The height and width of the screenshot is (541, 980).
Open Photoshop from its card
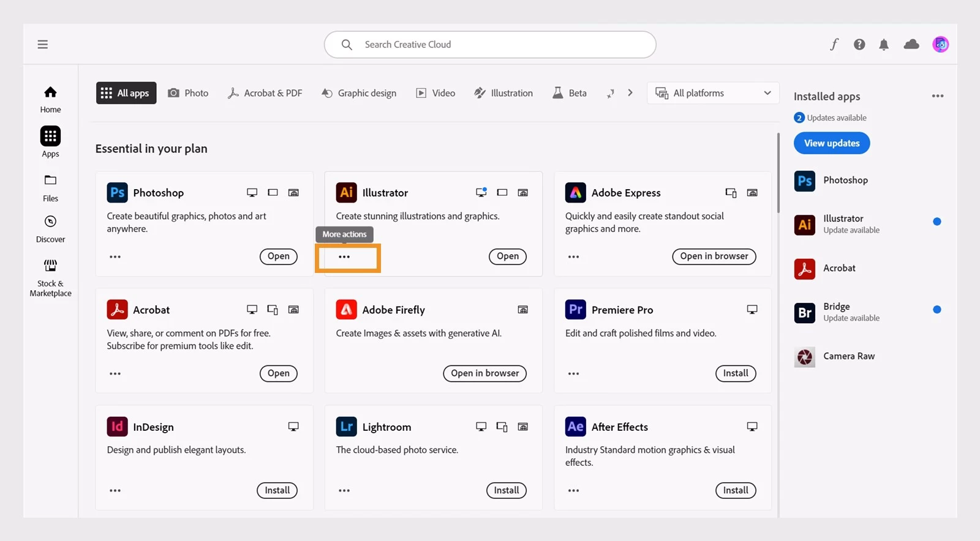[278, 256]
